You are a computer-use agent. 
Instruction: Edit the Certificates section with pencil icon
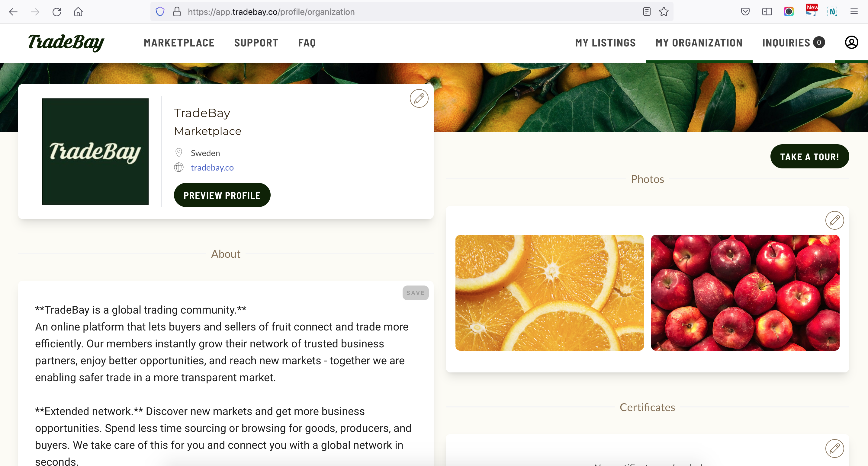[x=834, y=448]
